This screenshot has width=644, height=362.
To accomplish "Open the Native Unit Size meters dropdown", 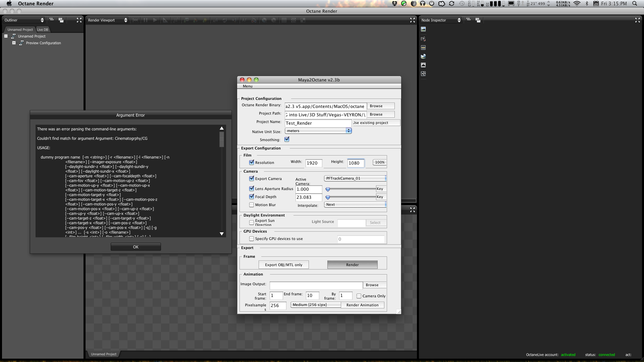I will pos(318,131).
